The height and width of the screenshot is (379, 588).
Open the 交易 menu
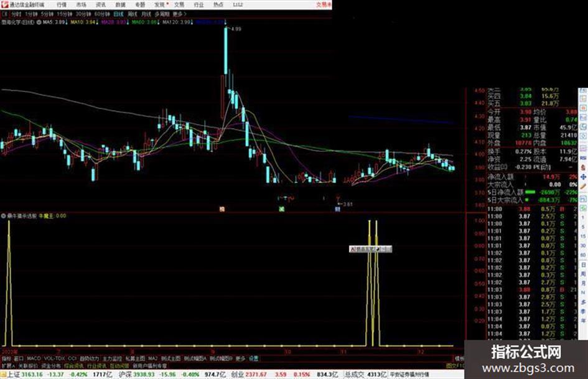(179, 5)
